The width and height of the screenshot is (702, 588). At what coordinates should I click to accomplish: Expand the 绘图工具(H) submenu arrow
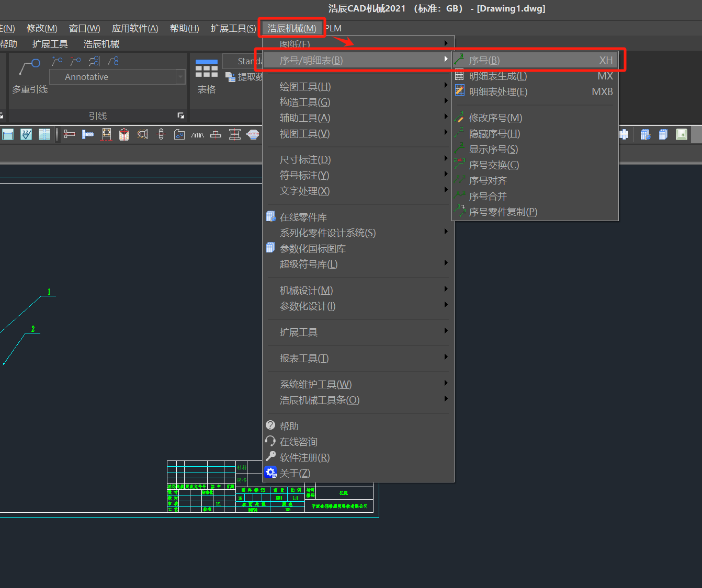(446, 85)
